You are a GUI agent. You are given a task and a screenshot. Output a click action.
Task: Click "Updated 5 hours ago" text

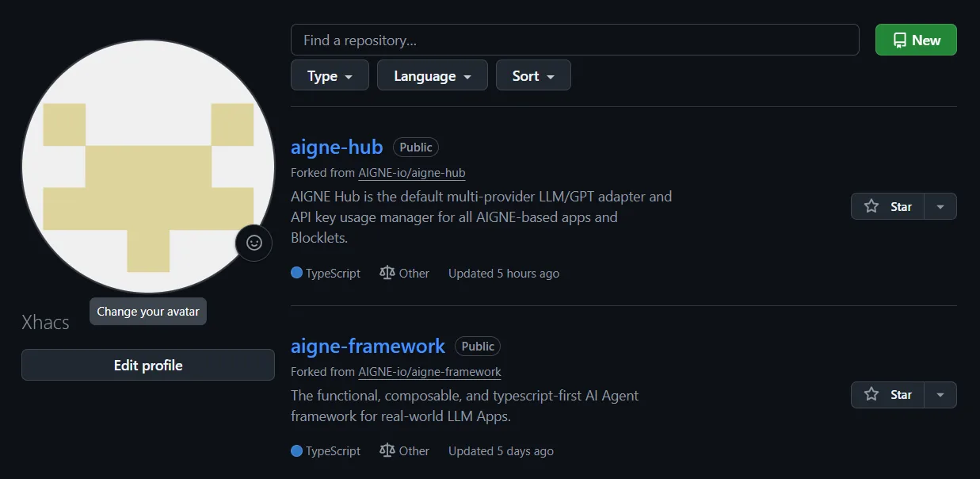[504, 273]
